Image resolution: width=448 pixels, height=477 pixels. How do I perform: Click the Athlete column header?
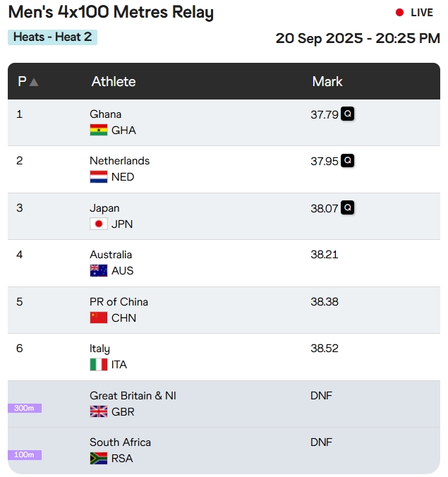click(113, 82)
